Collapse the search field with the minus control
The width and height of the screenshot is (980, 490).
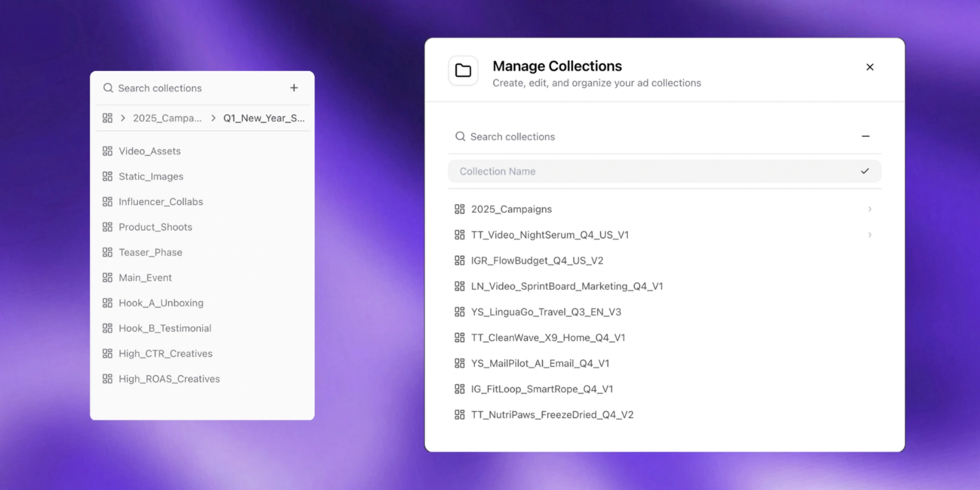click(x=866, y=136)
